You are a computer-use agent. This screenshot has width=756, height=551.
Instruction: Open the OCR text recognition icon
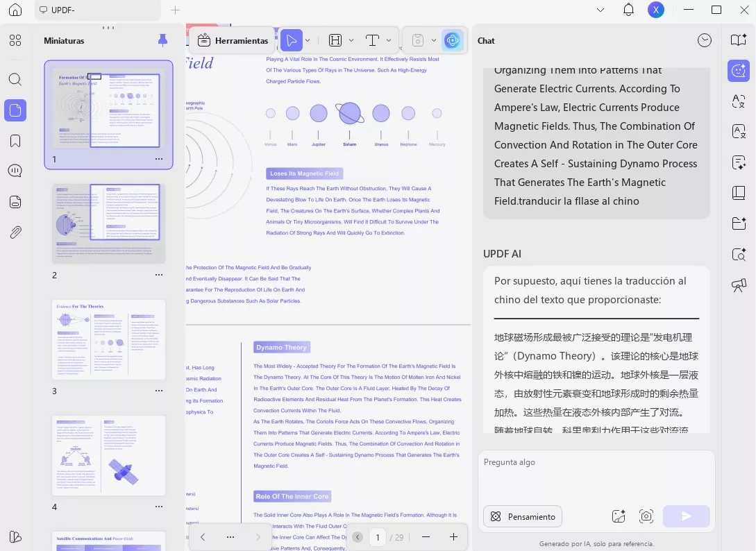tap(739, 132)
